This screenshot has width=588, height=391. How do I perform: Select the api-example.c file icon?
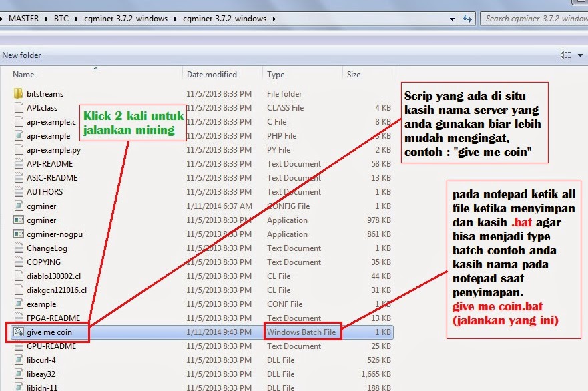click(19, 122)
